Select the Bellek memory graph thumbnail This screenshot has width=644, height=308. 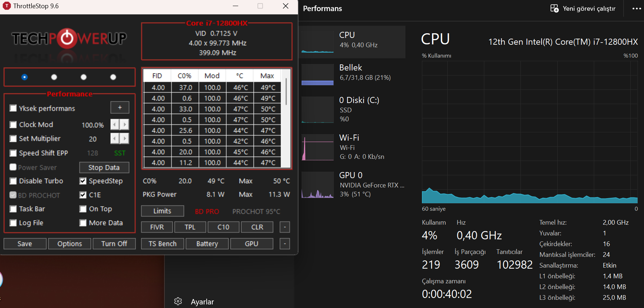pos(318,74)
